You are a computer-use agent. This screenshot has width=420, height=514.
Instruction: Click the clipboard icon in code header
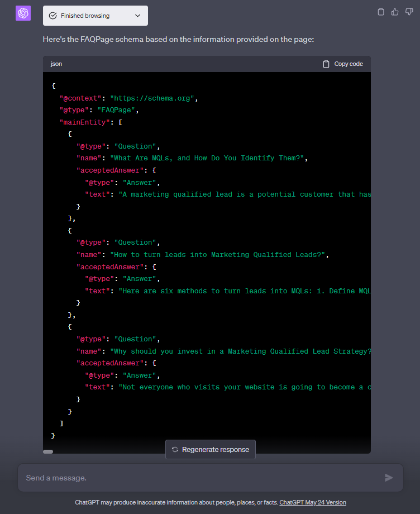(x=326, y=64)
